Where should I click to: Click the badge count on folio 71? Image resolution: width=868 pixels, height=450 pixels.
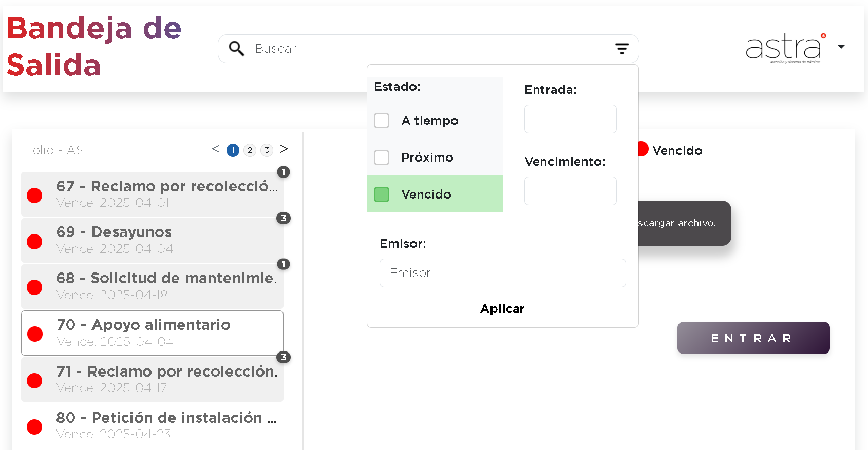(x=284, y=357)
